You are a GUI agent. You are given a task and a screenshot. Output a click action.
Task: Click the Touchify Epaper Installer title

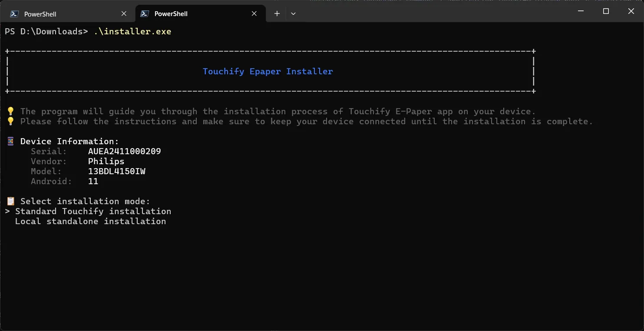[x=268, y=72]
